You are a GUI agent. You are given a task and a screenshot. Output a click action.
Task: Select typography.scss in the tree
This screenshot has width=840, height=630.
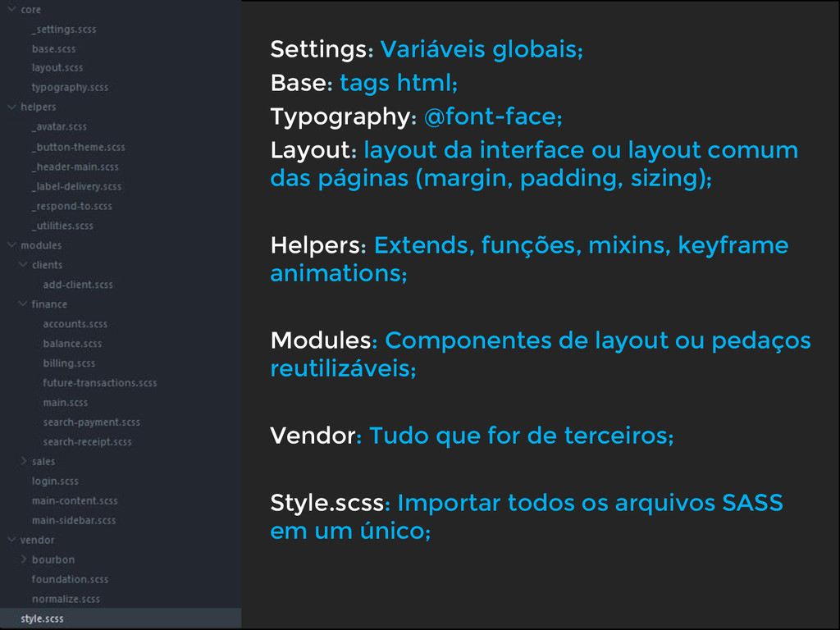tap(70, 87)
